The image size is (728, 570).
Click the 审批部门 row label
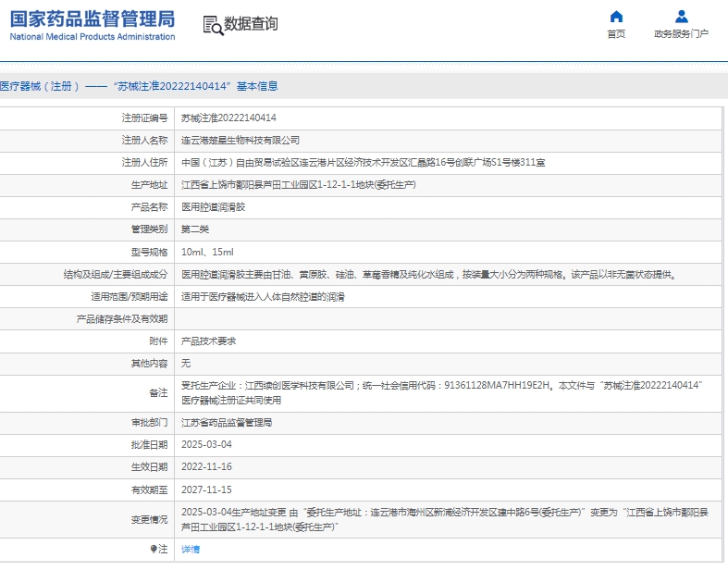149,423
